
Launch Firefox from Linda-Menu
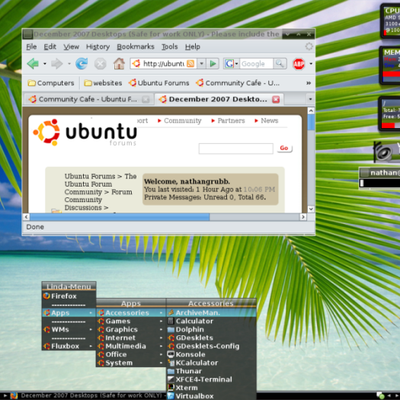pyautogui.click(x=69, y=296)
